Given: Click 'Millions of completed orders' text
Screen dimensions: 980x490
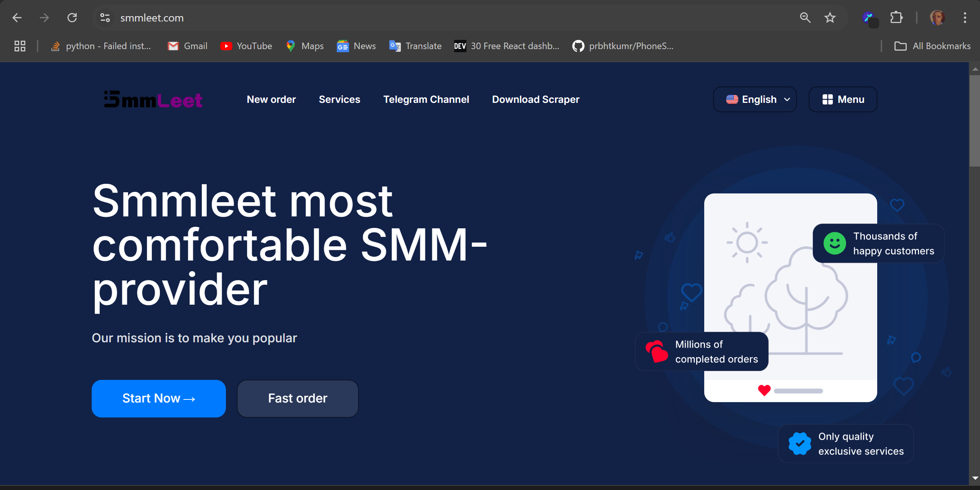Looking at the screenshot, I should click(x=716, y=351).
